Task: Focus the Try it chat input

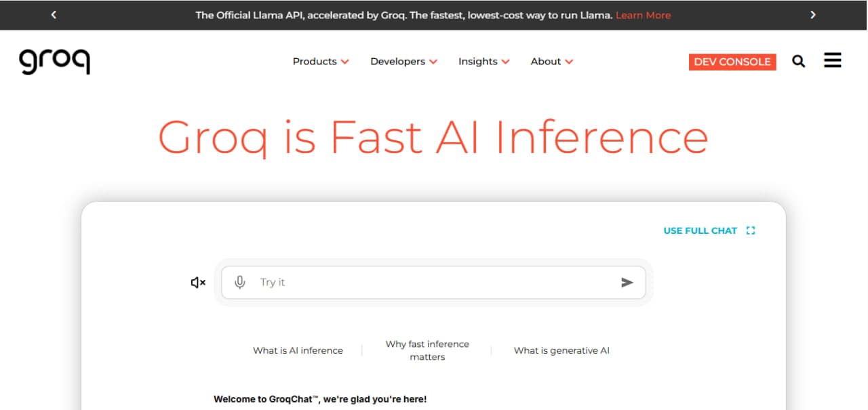Action: click(x=433, y=283)
